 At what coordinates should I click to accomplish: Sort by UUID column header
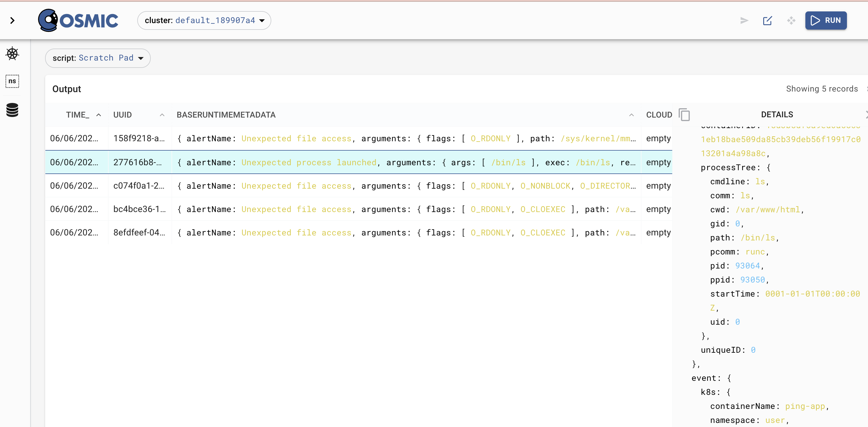122,115
